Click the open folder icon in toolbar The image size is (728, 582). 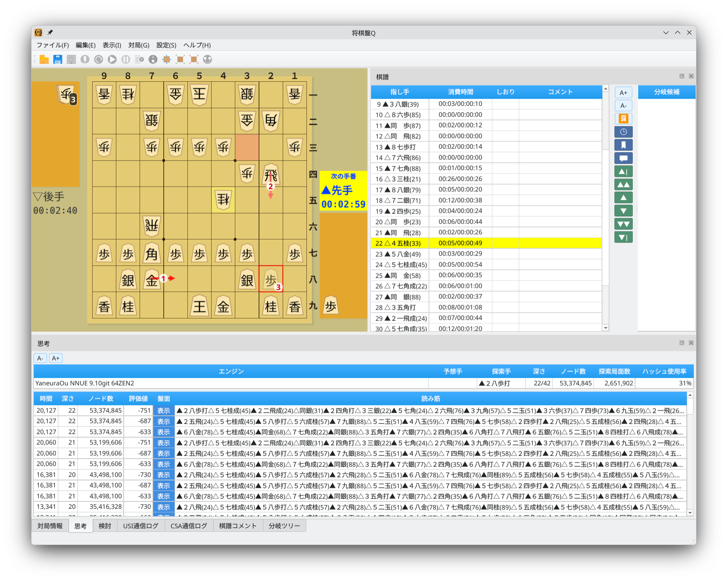tap(44, 60)
